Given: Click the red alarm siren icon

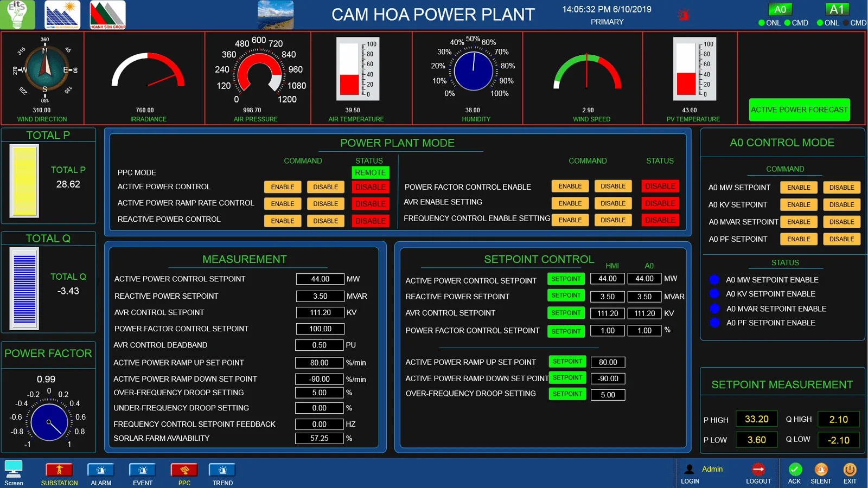Looking at the screenshot, I should 684,15.
